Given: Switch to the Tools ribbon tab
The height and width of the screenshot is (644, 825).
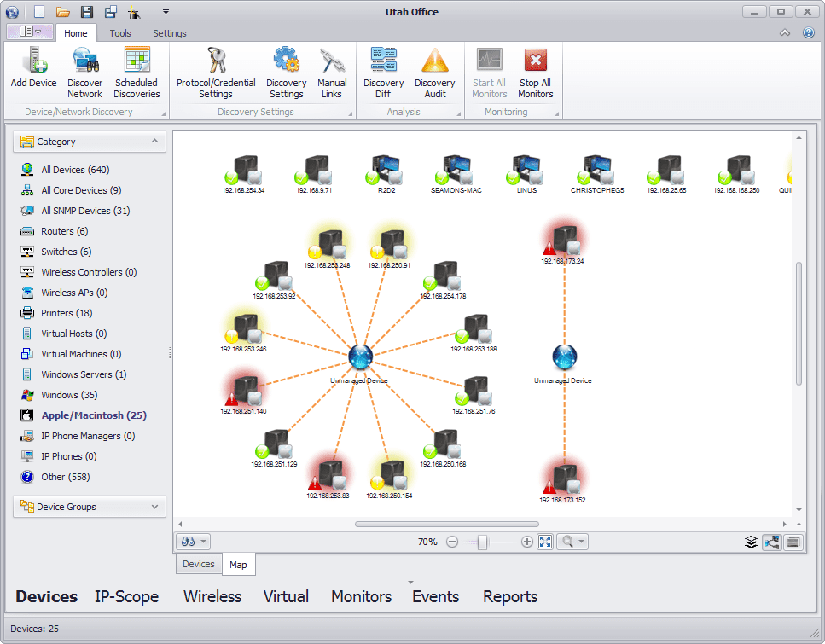Looking at the screenshot, I should [120, 33].
